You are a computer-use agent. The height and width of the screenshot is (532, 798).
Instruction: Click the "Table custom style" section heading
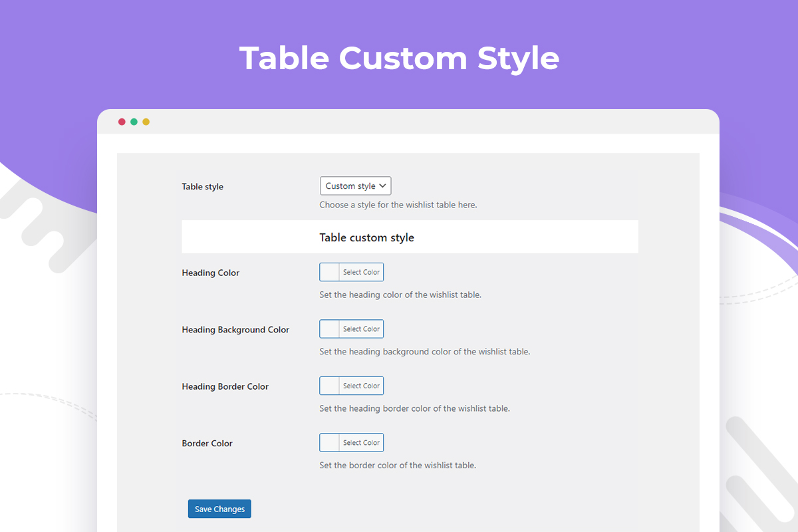click(366, 237)
